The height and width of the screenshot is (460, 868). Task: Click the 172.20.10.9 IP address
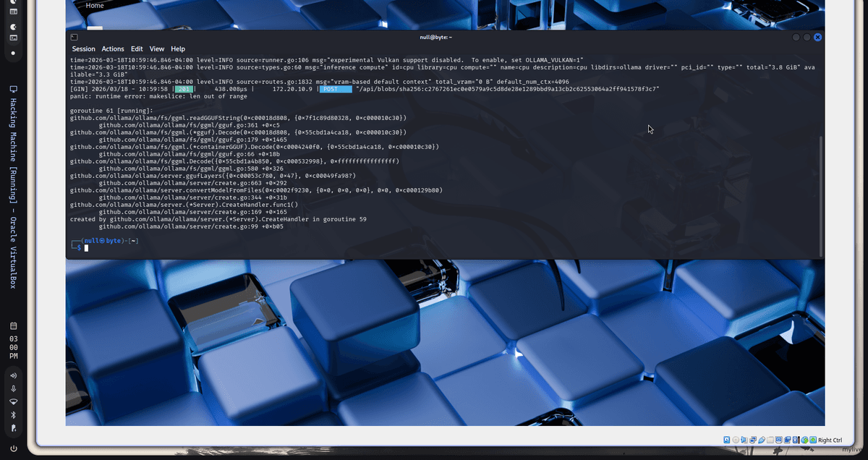(x=292, y=89)
